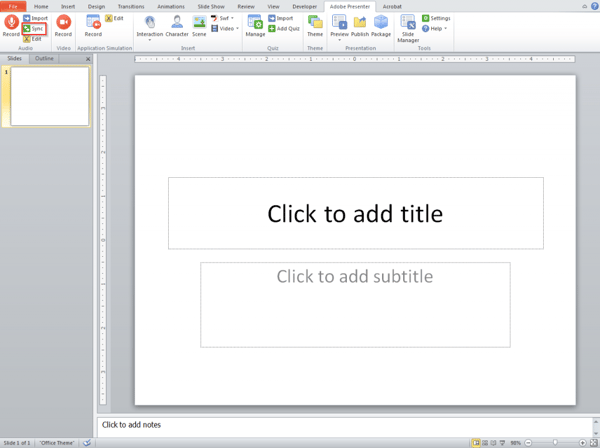
Task: Select the Outline pane tab
Action: point(44,59)
